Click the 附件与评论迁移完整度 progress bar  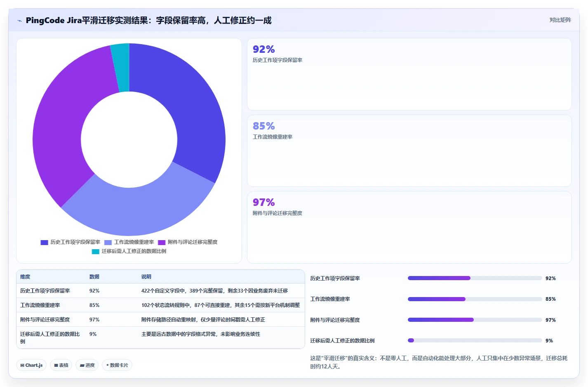475,320
